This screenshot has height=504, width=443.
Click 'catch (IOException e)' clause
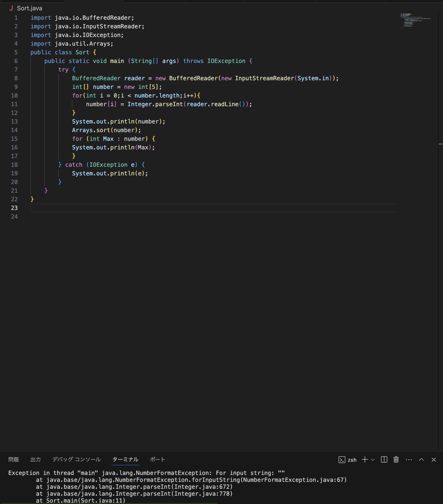tap(101, 165)
